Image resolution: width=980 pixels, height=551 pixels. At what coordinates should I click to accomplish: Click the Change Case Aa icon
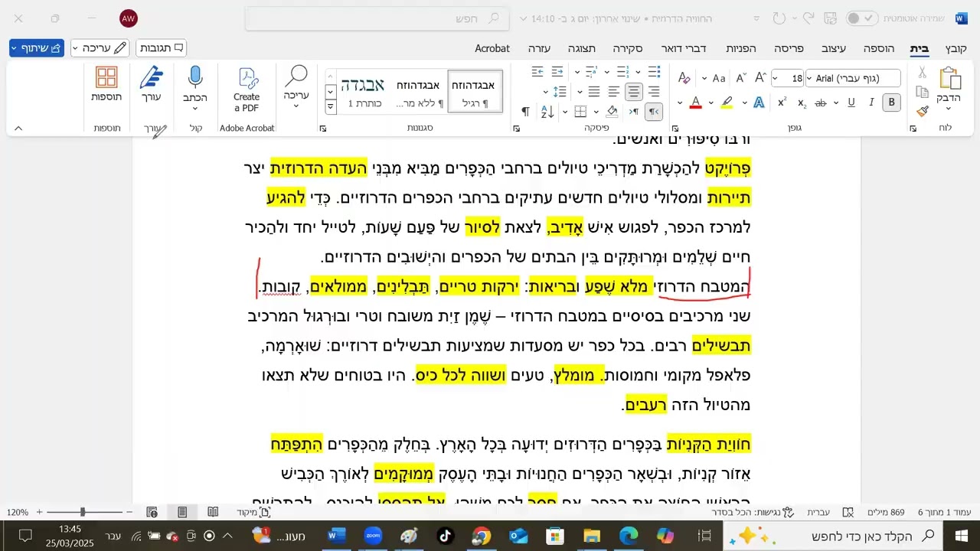coord(718,78)
